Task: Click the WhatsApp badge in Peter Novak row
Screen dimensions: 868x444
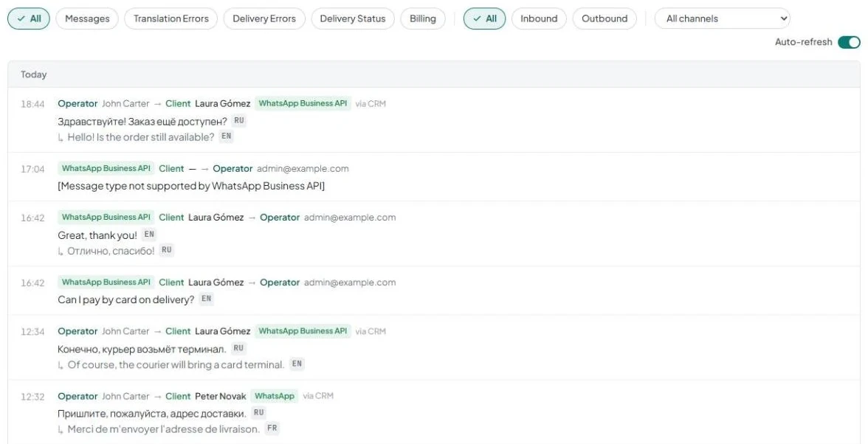Action: [x=275, y=396]
